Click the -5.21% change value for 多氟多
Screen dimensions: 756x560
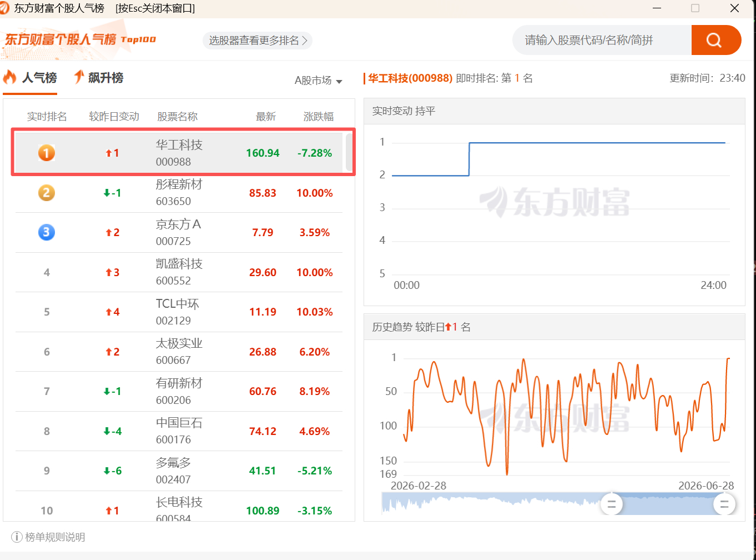pyautogui.click(x=315, y=471)
